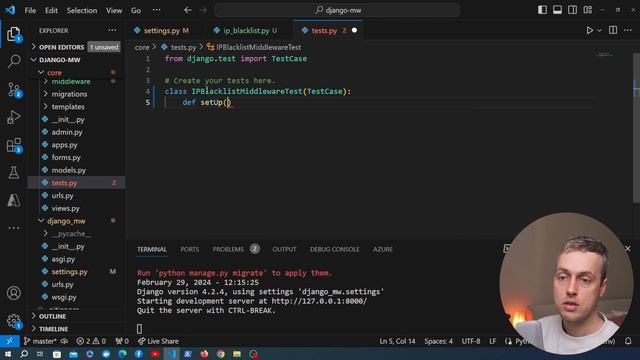Toggle the secondary side bar

tap(572, 10)
